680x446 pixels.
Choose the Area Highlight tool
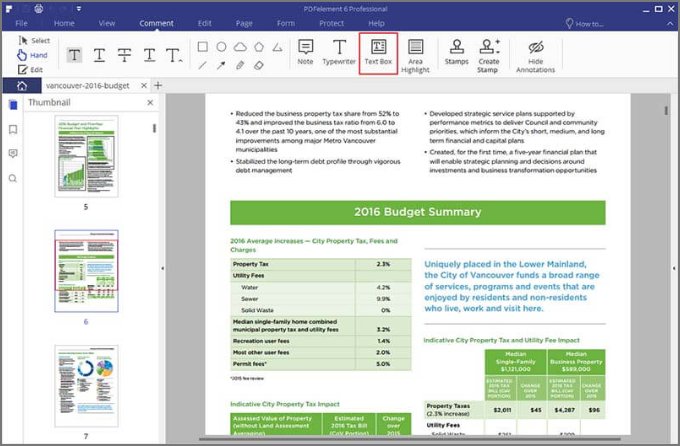pos(415,56)
